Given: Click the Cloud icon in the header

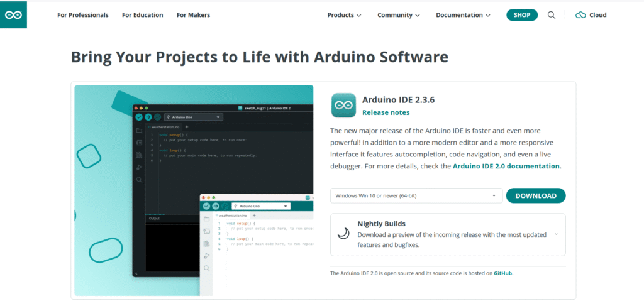Looking at the screenshot, I should pyautogui.click(x=580, y=15).
